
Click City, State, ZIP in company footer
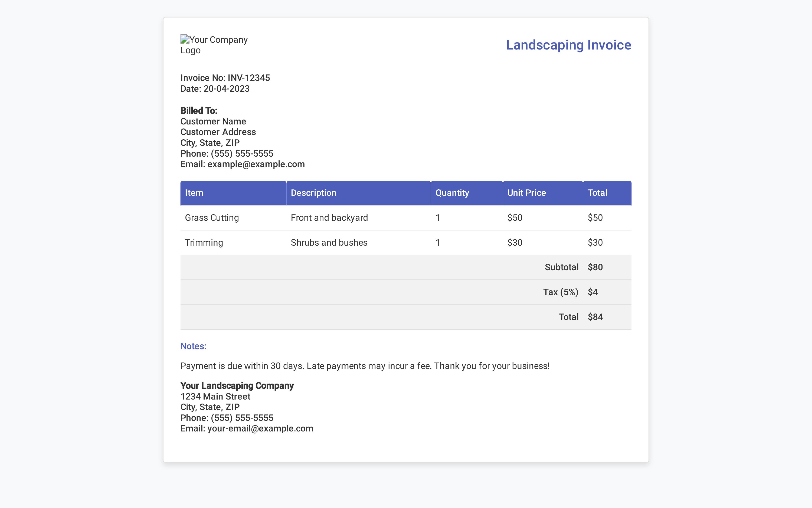(x=210, y=407)
